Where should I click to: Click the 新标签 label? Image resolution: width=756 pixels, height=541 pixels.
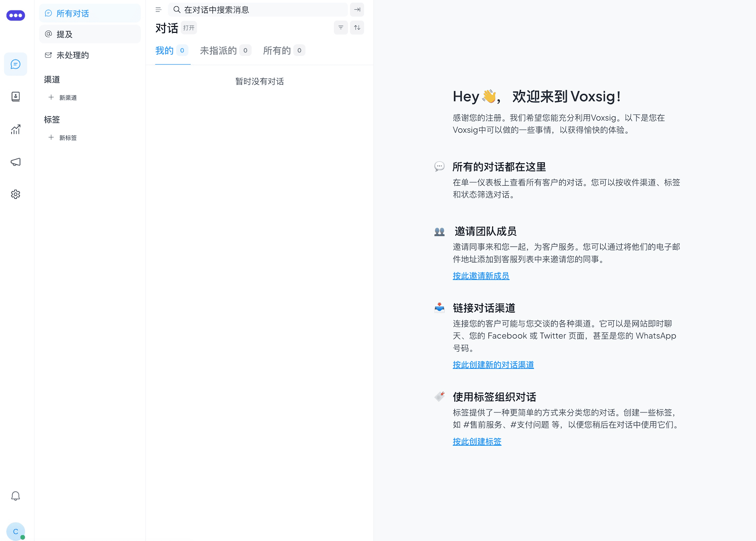tap(68, 138)
